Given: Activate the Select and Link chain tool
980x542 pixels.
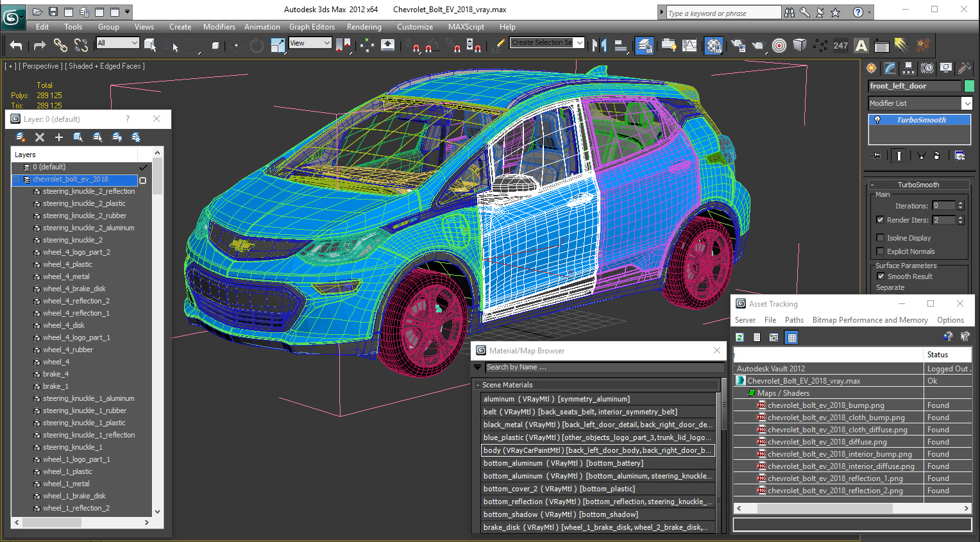Looking at the screenshot, I should 60,45.
